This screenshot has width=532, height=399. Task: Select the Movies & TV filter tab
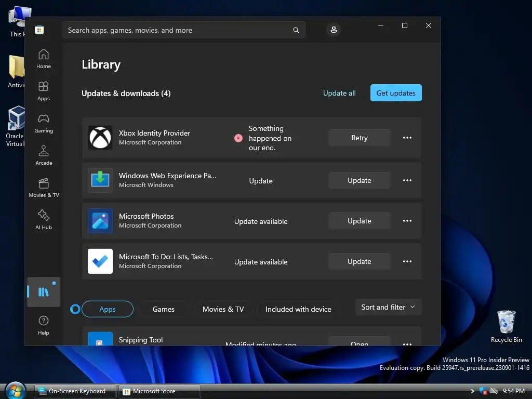223,309
